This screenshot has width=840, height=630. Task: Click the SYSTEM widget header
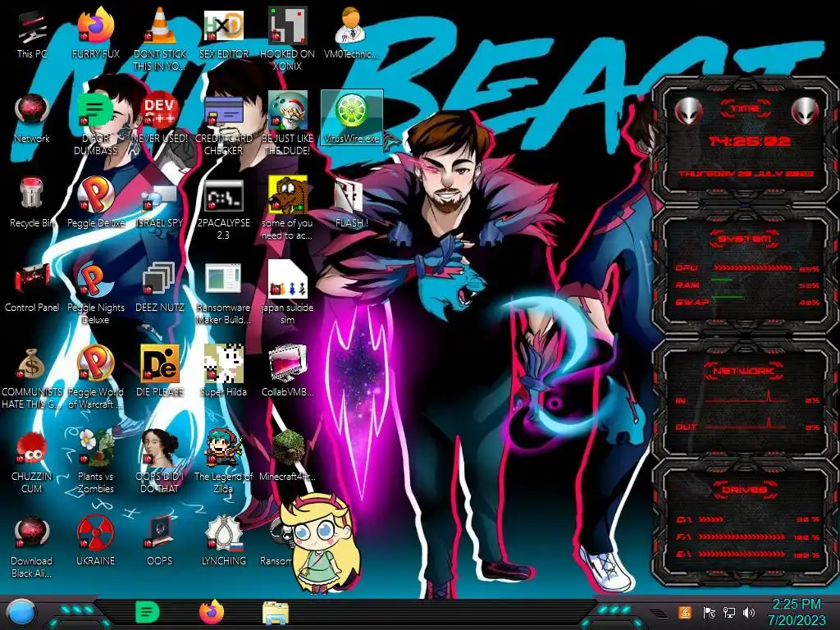[745, 239]
